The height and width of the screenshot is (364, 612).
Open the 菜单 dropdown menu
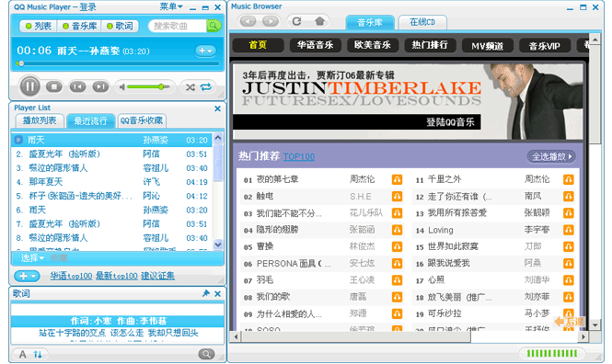[x=171, y=6]
